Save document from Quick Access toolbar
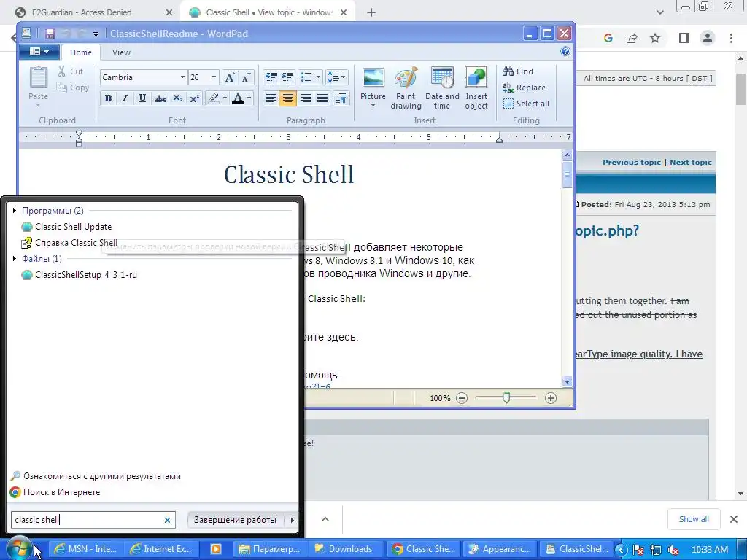 (50, 34)
